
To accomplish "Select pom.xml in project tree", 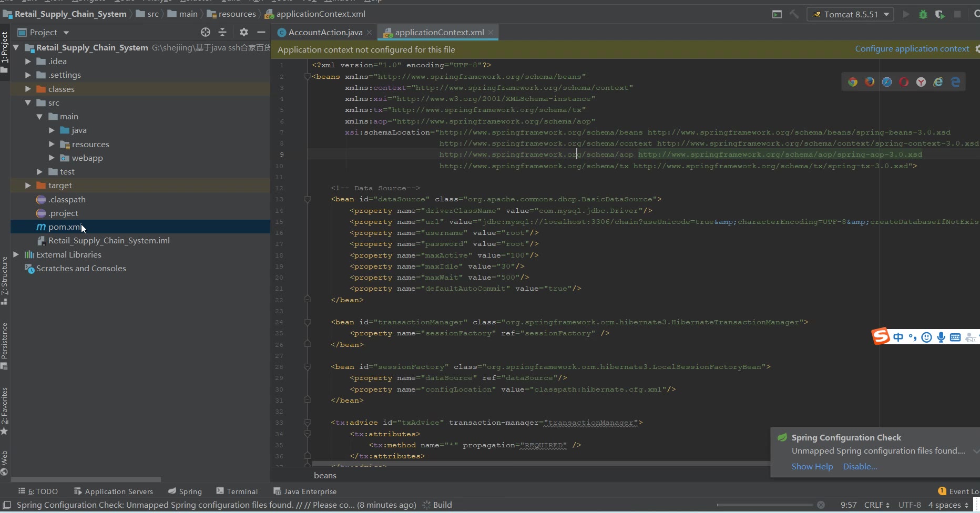I will coord(64,227).
